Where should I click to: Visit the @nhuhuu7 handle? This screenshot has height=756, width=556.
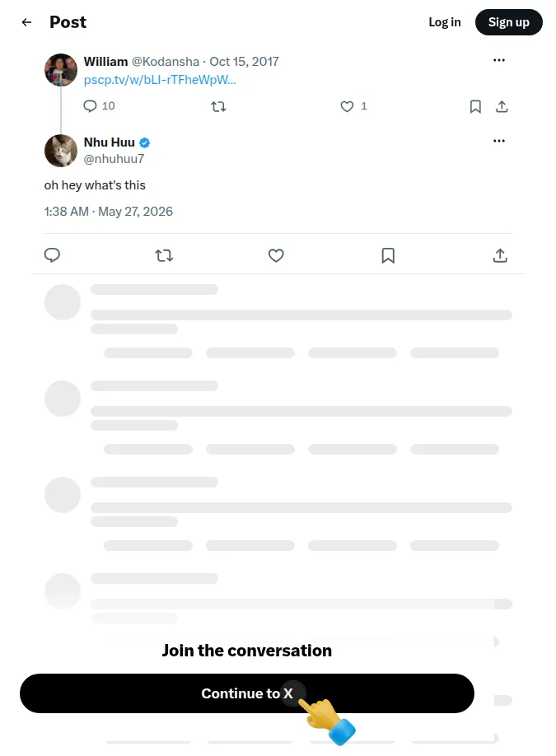(114, 159)
